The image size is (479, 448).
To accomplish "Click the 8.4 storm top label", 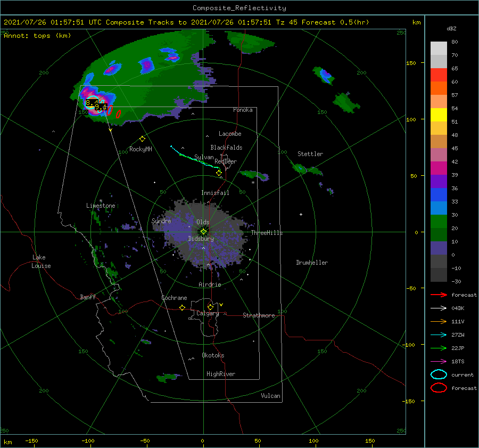I will click(92, 103).
